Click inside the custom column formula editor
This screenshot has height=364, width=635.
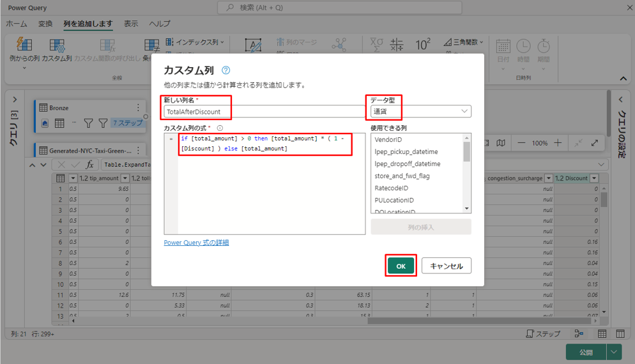click(272, 184)
